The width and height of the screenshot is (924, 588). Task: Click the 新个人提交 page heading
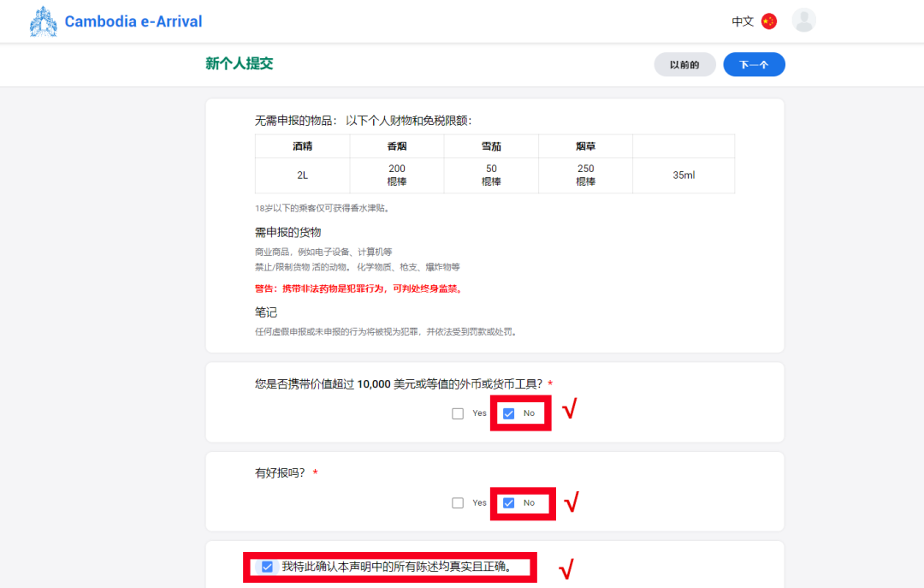click(240, 64)
